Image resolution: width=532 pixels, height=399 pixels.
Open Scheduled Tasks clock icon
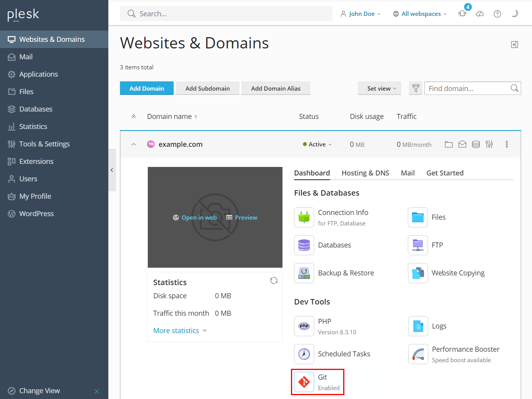point(304,354)
